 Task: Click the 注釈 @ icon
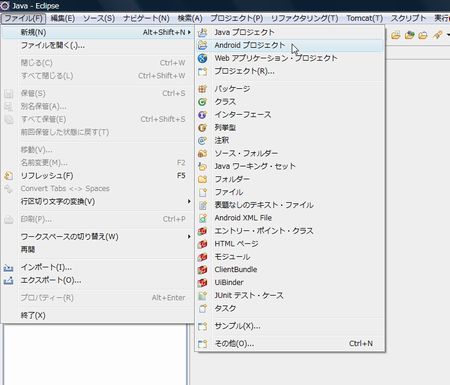[202, 141]
